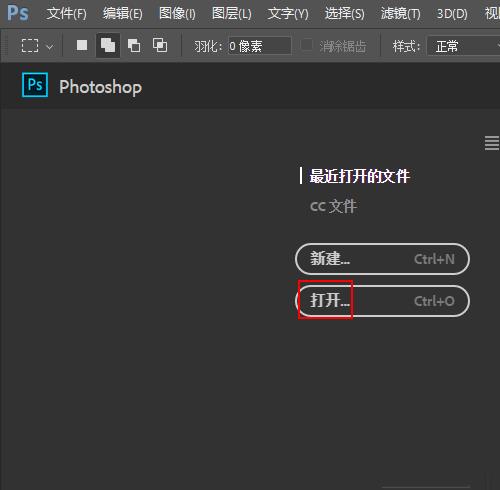Select the Subtract from selection mode icon
Screen dimensions: 500x490
tap(134, 45)
